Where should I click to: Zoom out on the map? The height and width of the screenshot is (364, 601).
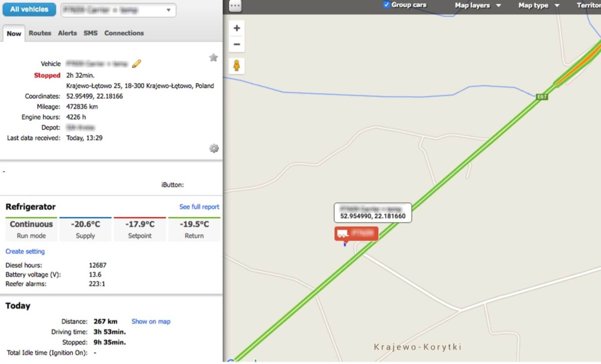pyautogui.click(x=237, y=44)
